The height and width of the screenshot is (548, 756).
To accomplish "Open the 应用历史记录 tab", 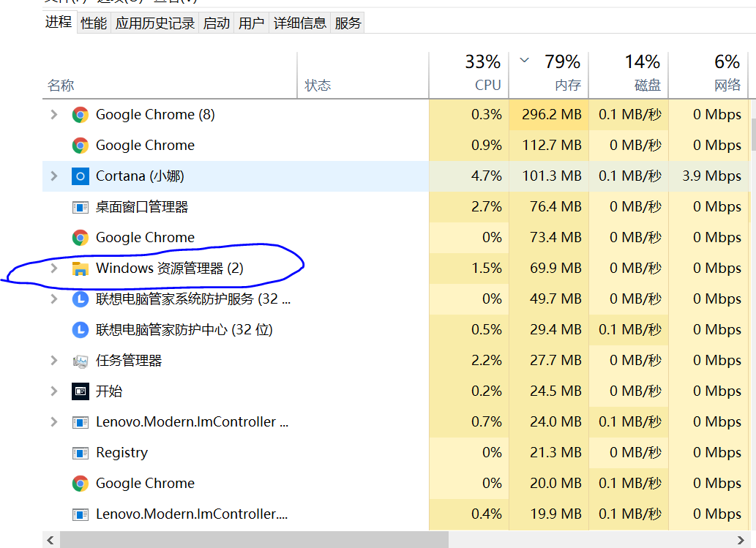I will tap(154, 23).
